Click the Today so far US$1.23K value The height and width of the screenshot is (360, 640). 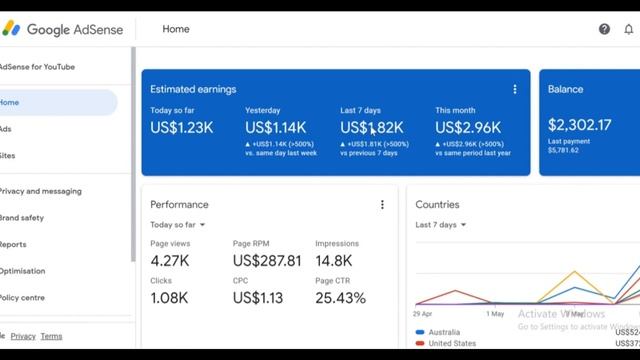pos(182,128)
